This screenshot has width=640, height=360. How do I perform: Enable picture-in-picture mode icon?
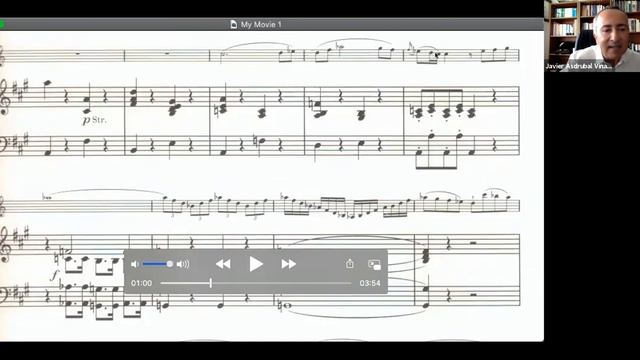pyautogui.click(x=374, y=264)
